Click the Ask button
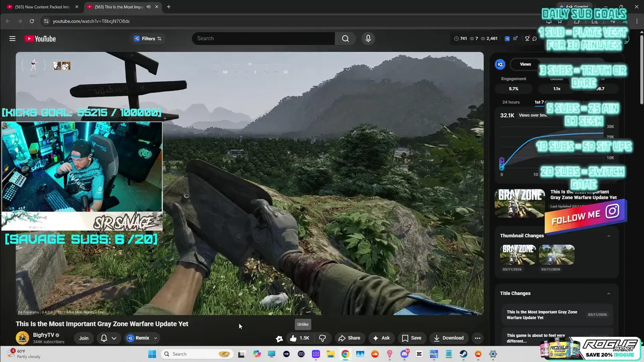 tap(381, 338)
